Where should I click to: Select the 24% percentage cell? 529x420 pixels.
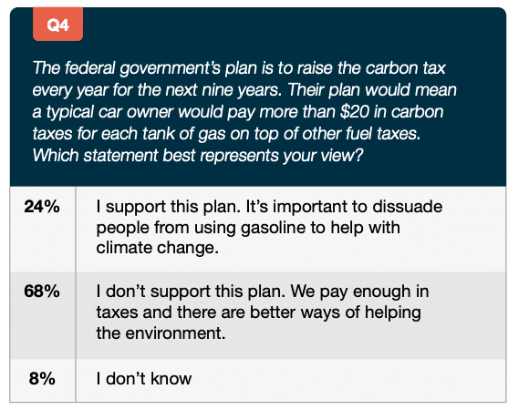43,230
